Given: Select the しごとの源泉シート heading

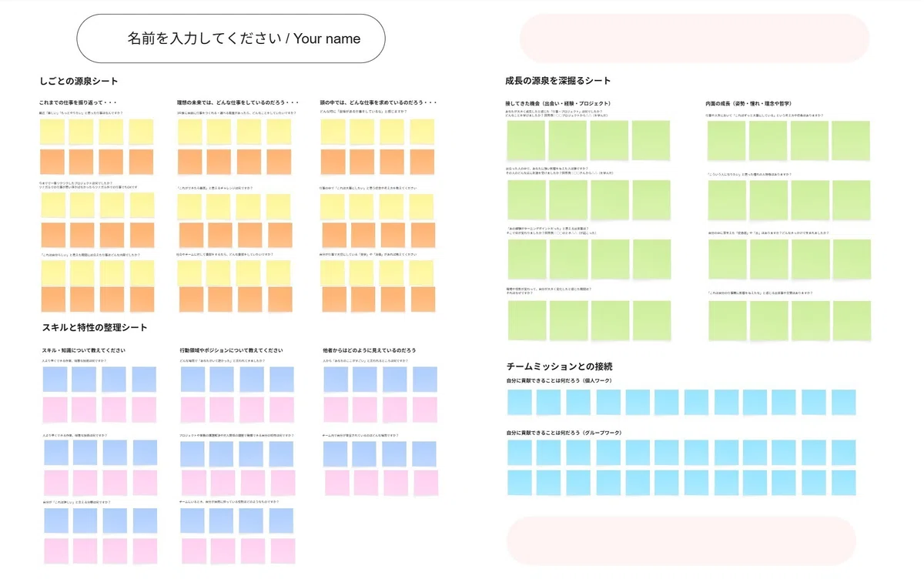Looking at the screenshot, I should 79,81.
